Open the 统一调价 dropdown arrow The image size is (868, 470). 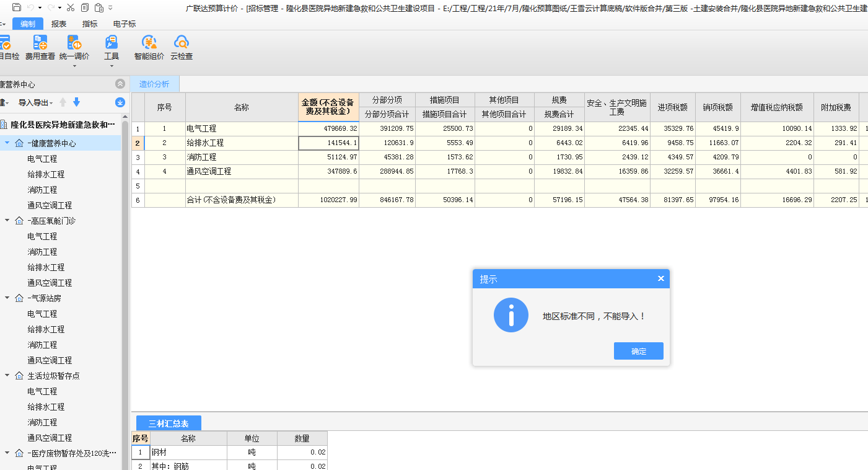coord(74,66)
